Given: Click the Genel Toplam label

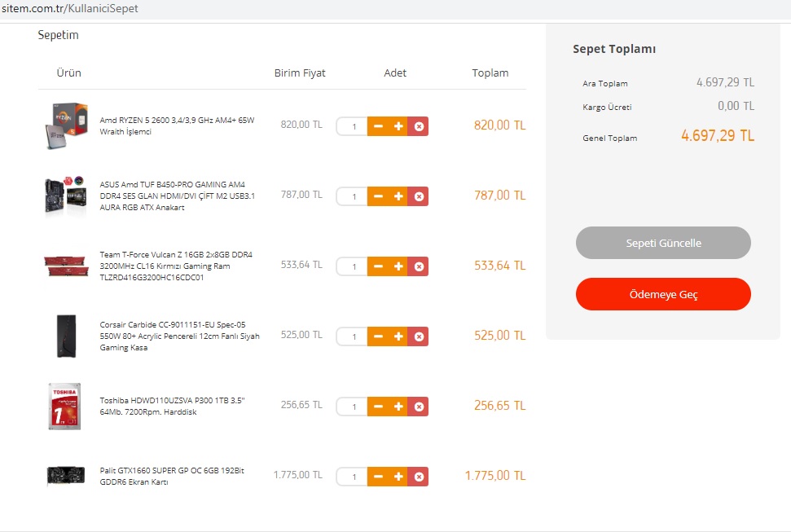Looking at the screenshot, I should (x=609, y=138).
